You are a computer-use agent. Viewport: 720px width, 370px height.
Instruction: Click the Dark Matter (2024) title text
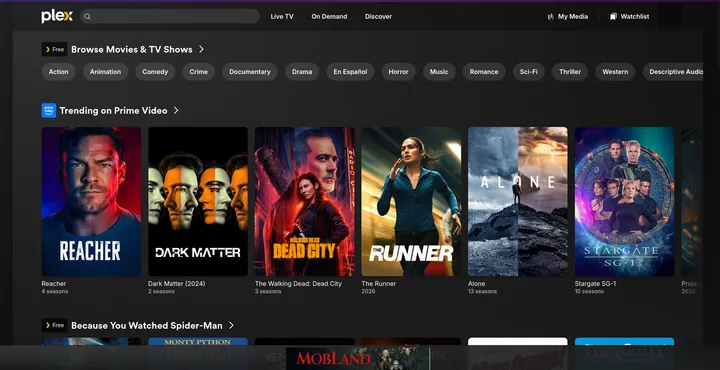(177, 284)
